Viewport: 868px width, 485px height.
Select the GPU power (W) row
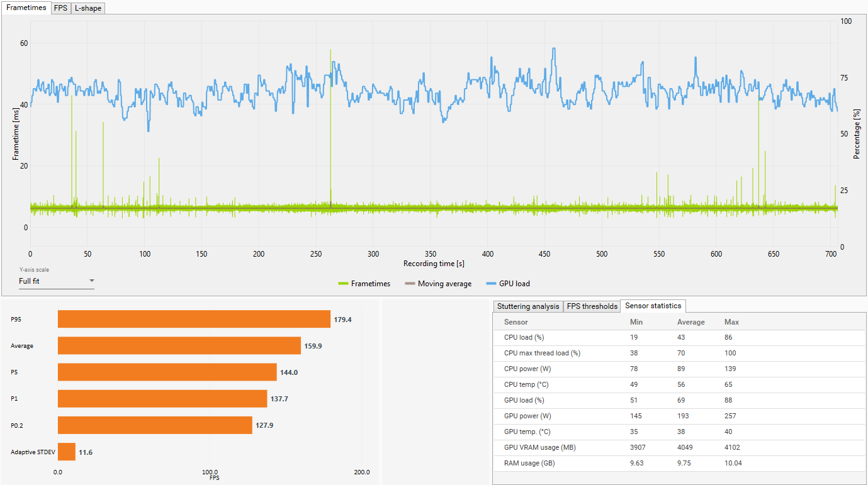click(679, 416)
